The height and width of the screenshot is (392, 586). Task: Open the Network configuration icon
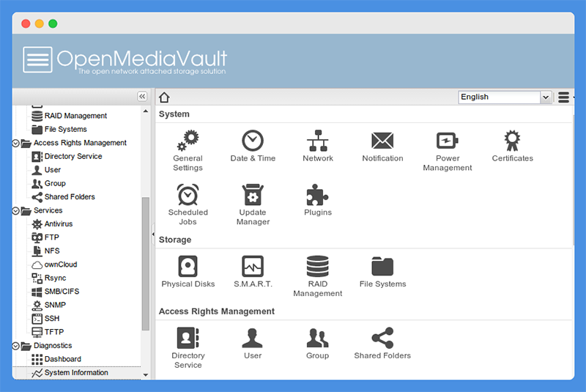click(x=318, y=146)
